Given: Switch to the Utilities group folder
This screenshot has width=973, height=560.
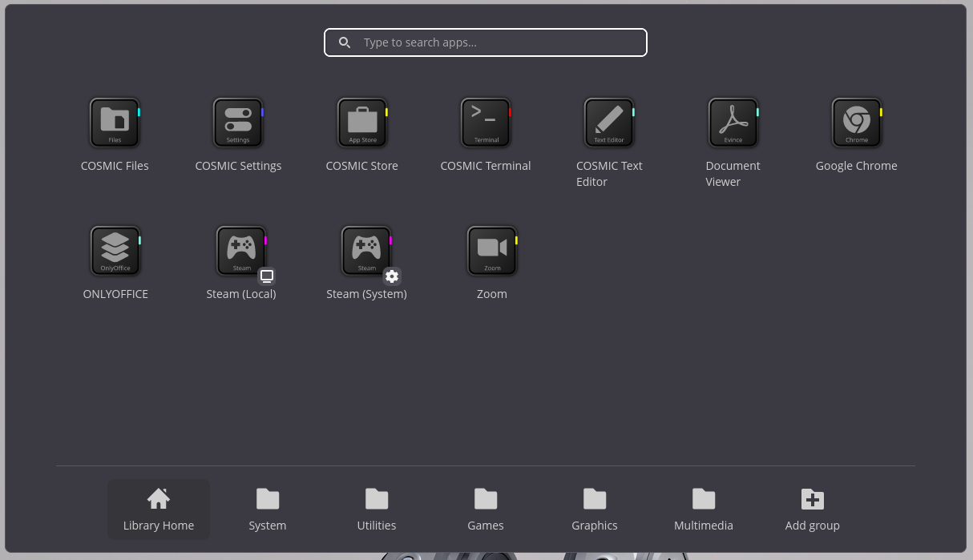Looking at the screenshot, I should point(377,510).
